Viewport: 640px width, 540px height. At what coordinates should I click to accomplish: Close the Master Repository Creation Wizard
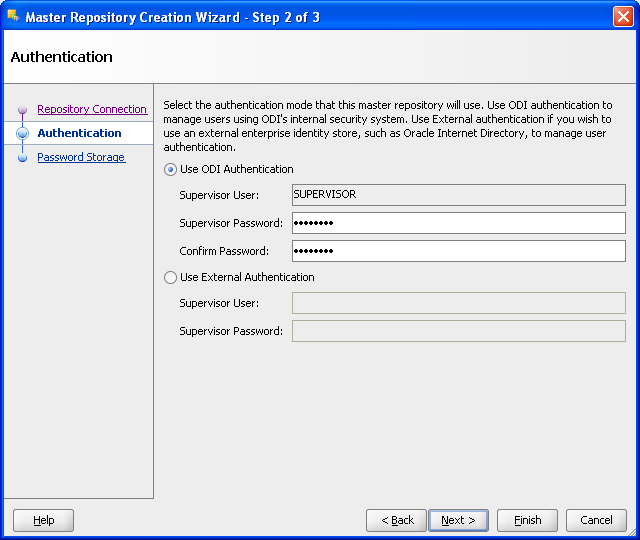[x=623, y=17]
